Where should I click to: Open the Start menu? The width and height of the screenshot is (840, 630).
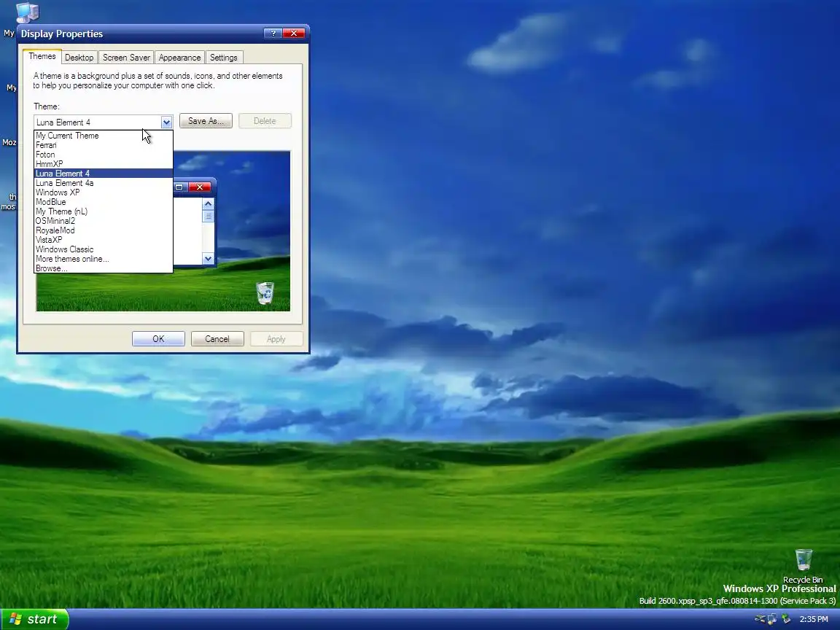[x=34, y=619]
